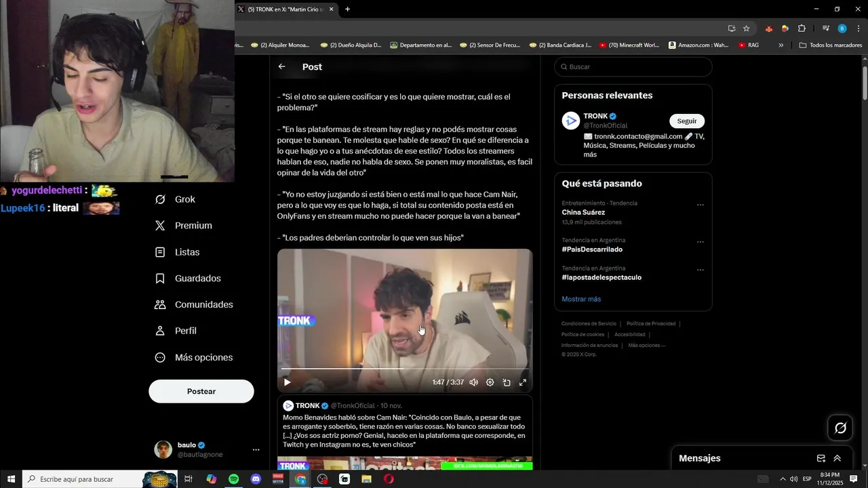Open Premium in the sidebar
Screen dimensions: 868x488
coord(184,226)
